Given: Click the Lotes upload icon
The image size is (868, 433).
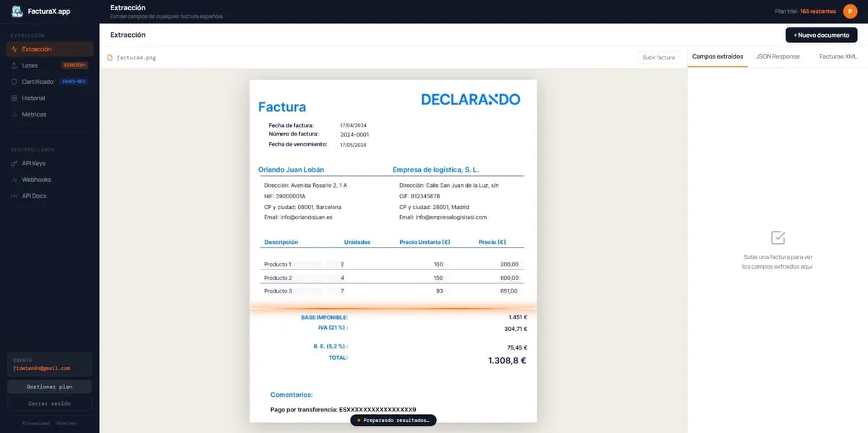Looking at the screenshot, I should point(14,65).
